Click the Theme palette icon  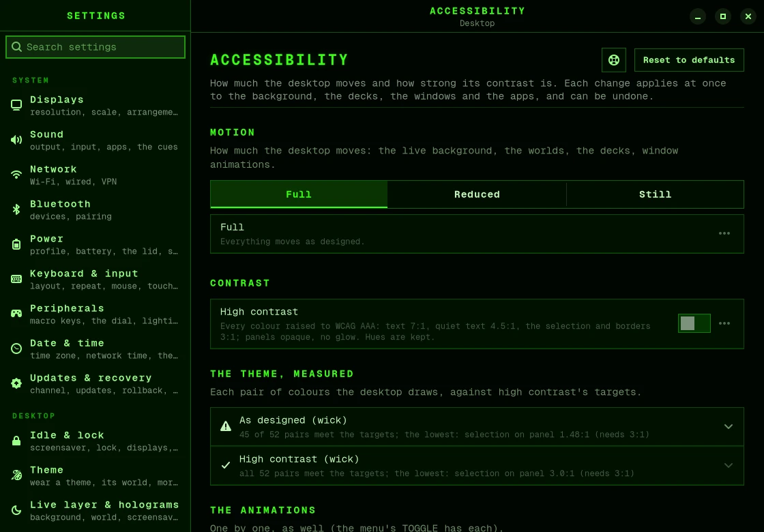pyautogui.click(x=16, y=475)
